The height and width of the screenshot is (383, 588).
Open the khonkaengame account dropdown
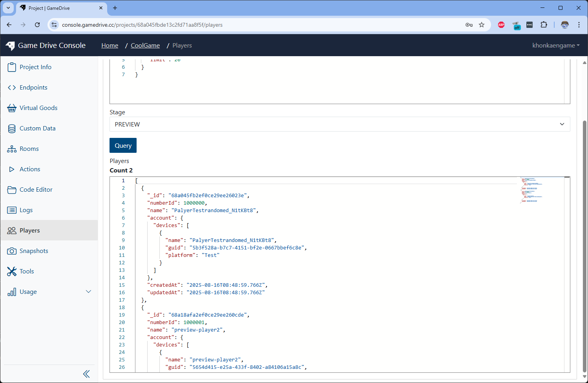point(555,46)
